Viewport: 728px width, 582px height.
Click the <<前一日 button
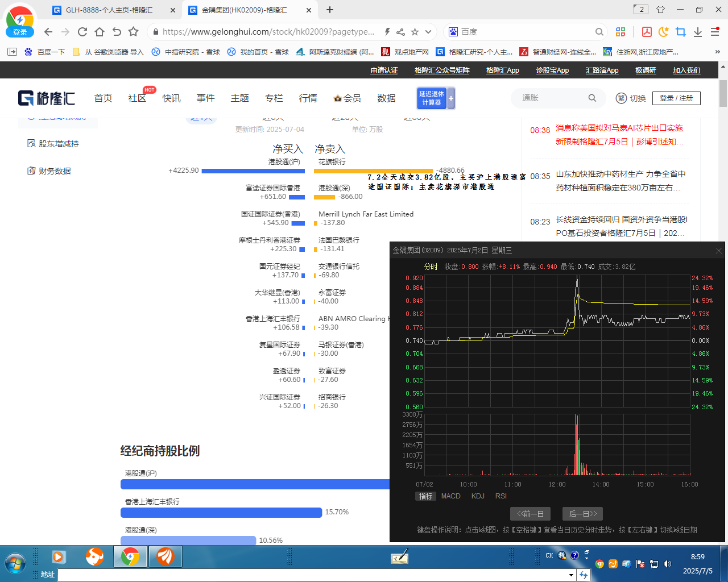click(531, 514)
